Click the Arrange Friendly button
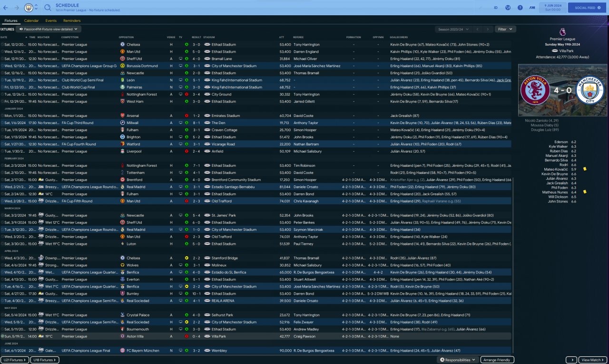 [497, 360]
